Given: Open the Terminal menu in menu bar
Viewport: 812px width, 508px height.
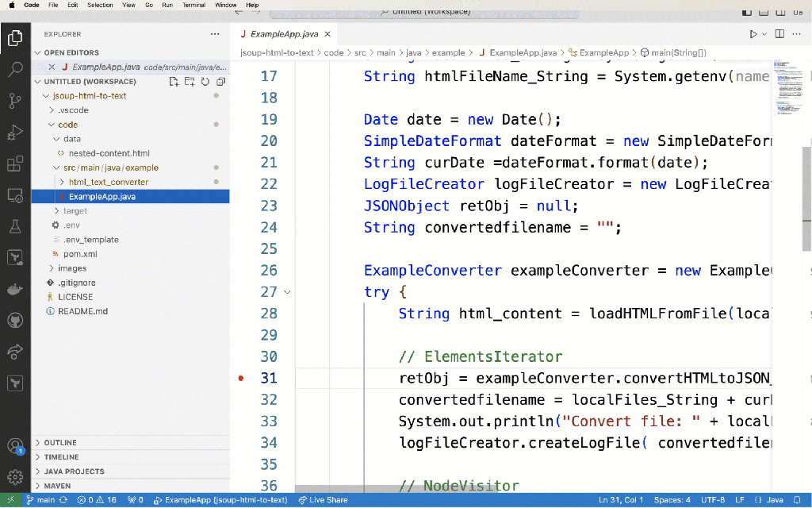Looking at the screenshot, I should [193, 5].
